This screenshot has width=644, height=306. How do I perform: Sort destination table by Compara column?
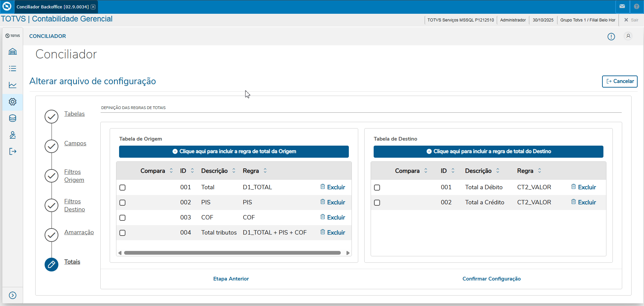[x=426, y=171]
